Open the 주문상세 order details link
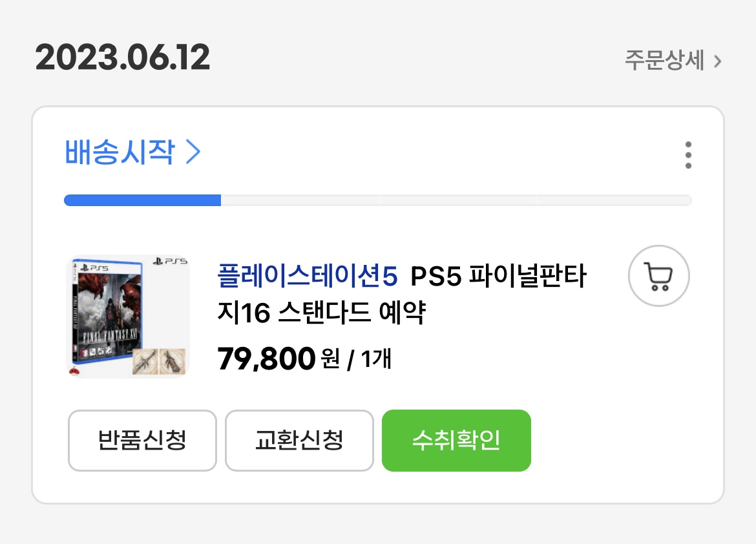 664,61
